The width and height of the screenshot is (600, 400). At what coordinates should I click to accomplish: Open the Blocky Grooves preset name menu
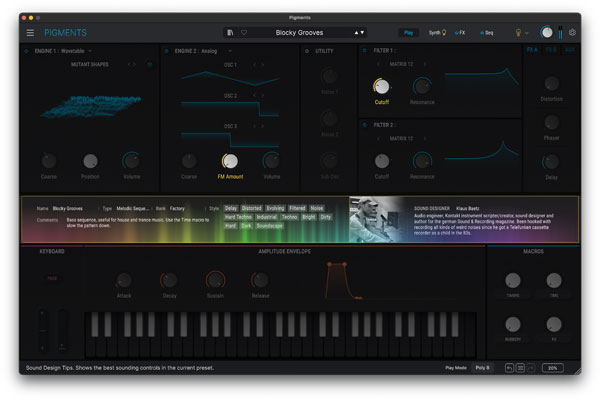click(299, 33)
